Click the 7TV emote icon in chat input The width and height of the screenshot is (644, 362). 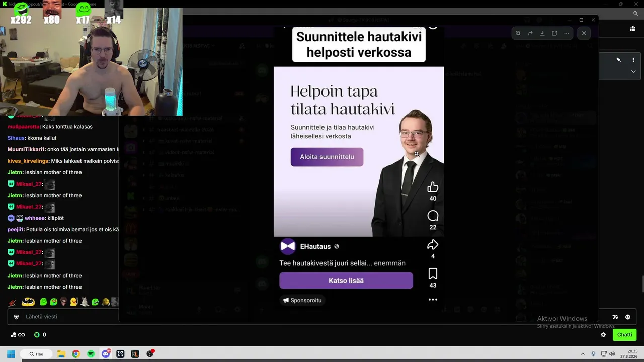[615, 317]
